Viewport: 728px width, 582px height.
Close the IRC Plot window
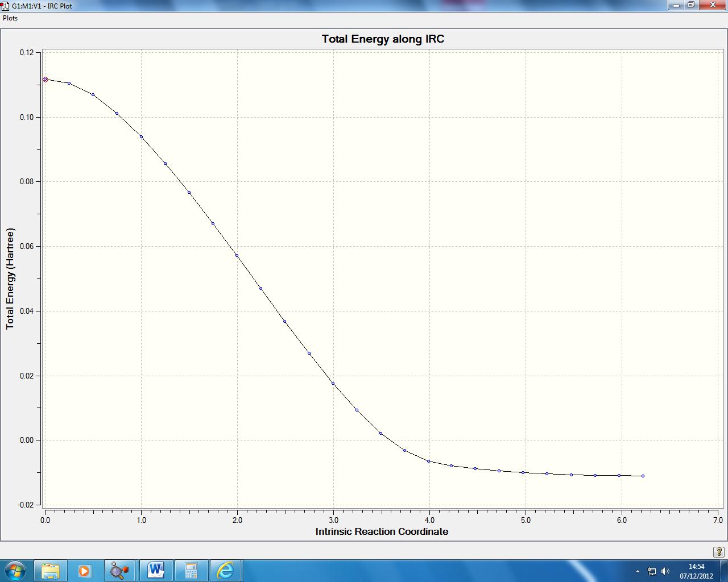coord(712,5)
